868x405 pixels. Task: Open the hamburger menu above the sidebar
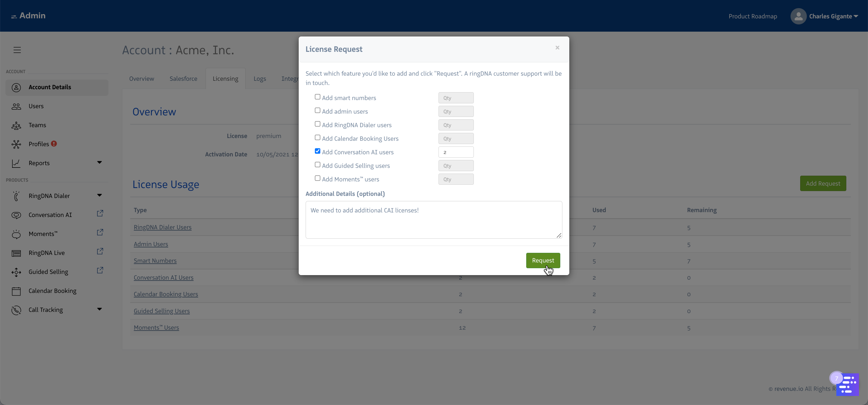tap(17, 49)
